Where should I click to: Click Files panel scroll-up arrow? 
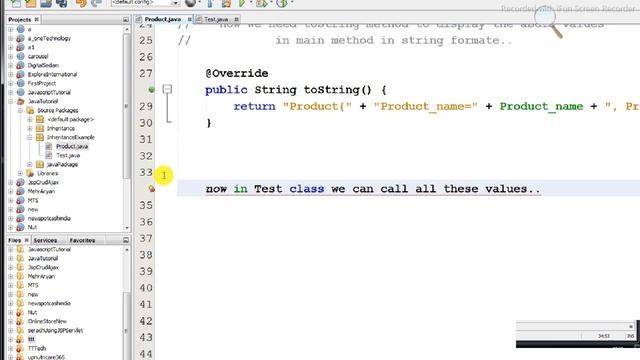tap(127, 249)
